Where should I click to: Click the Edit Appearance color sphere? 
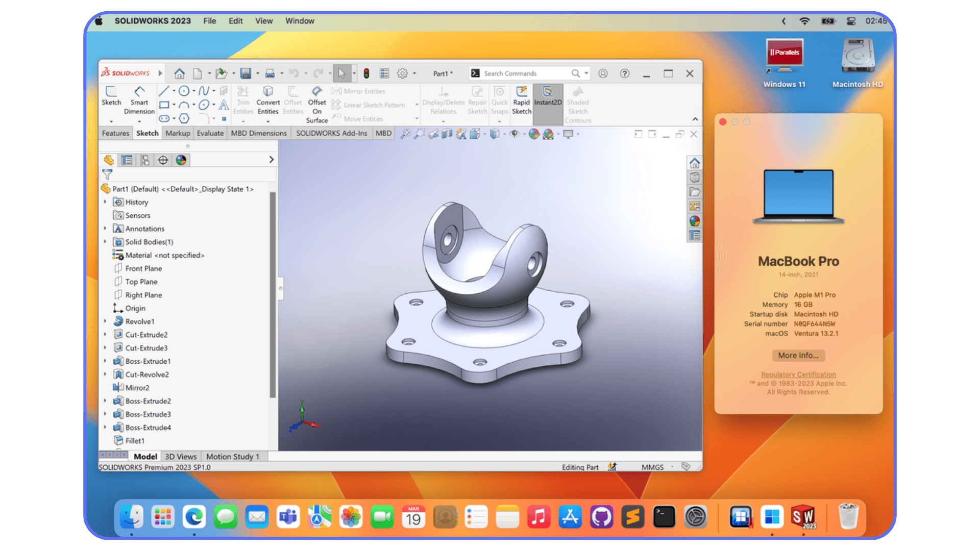[x=534, y=134]
